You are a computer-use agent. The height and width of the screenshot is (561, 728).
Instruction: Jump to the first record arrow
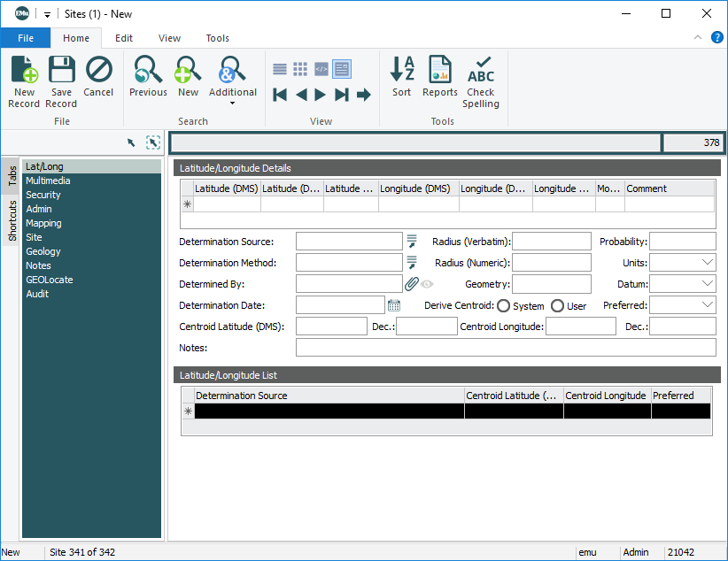click(280, 95)
